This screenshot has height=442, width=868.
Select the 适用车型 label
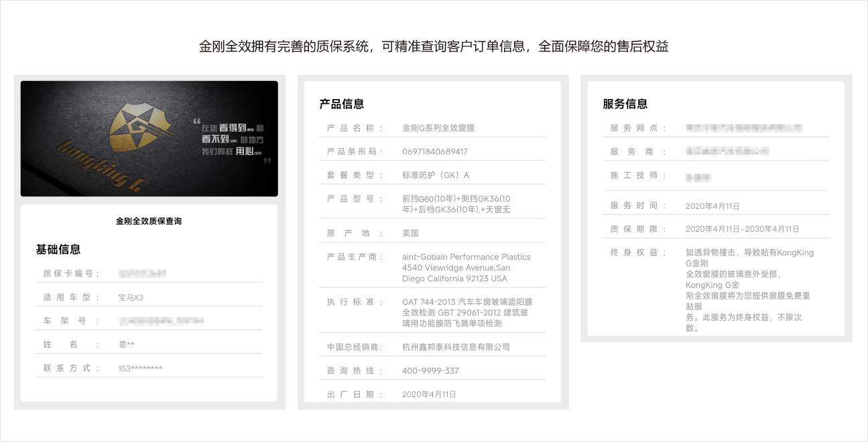[72, 297]
